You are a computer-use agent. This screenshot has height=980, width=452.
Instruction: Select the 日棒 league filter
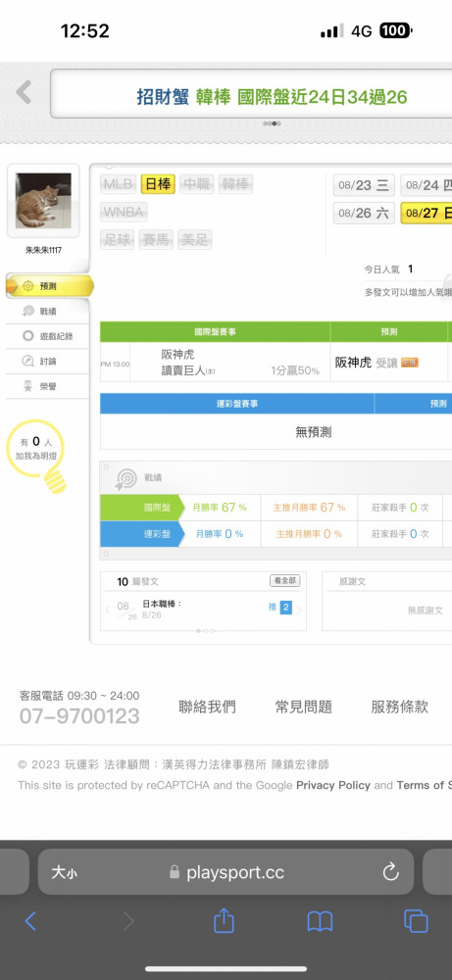click(158, 184)
